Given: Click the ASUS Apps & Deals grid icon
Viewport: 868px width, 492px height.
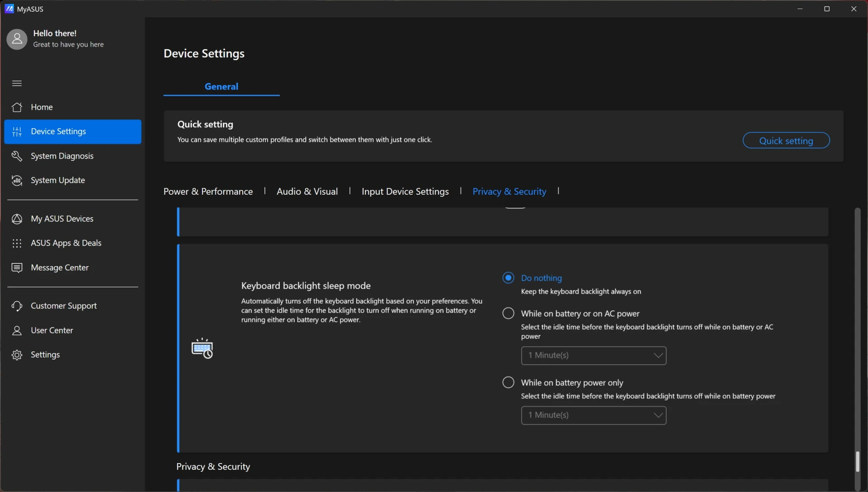Looking at the screenshot, I should tap(17, 243).
